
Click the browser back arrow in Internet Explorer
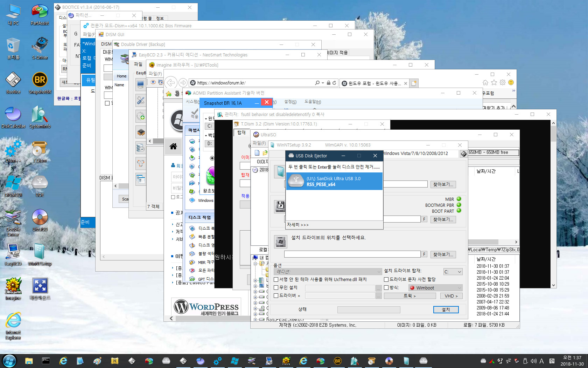[170, 83]
